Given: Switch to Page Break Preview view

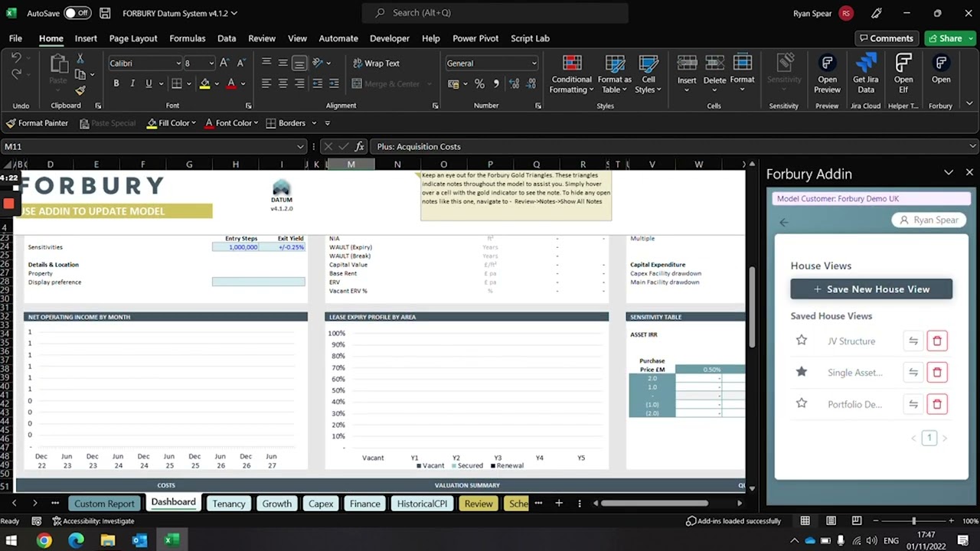Looking at the screenshot, I should click(857, 521).
